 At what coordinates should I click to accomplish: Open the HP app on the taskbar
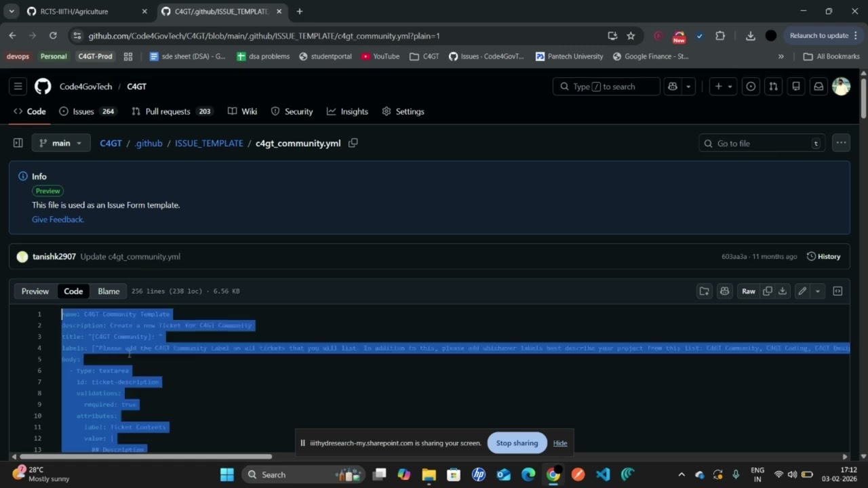(x=479, y=474)
